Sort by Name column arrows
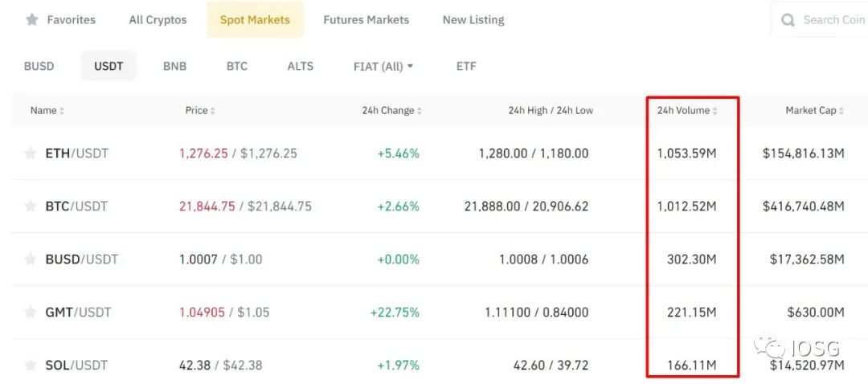The height and width of the screenshot is (384, 868). (62, 111)
